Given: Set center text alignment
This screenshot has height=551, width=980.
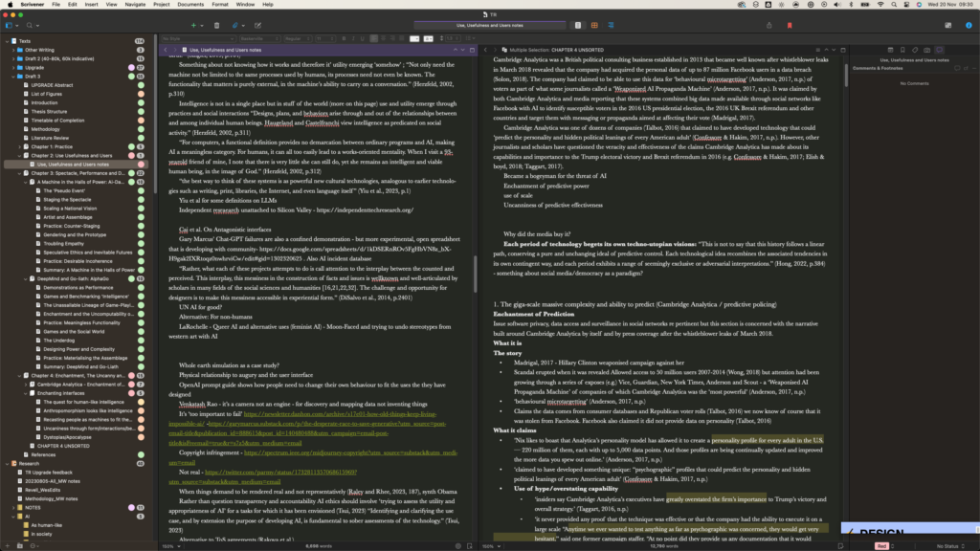Looking at the screenshot, I should click(383, 38).
